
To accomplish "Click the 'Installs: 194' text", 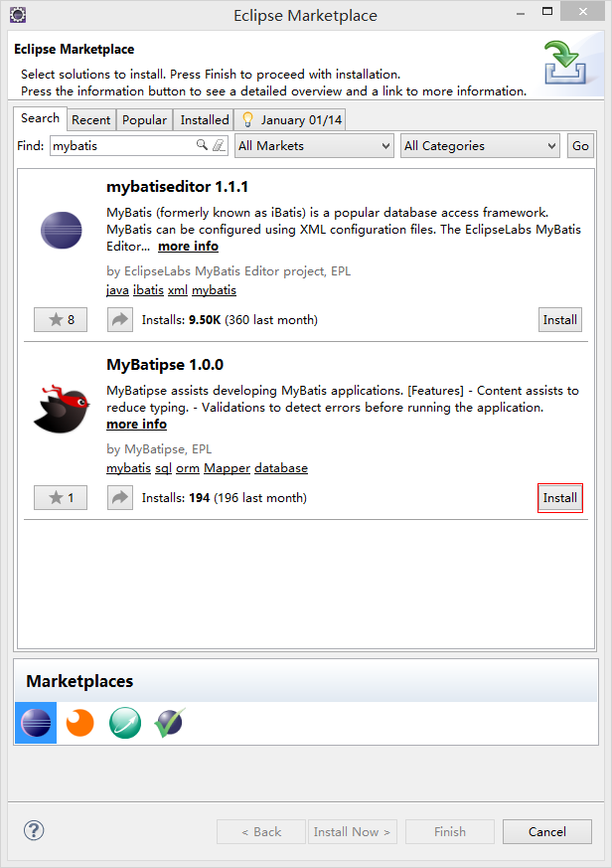I will click(x=176, y=498).
